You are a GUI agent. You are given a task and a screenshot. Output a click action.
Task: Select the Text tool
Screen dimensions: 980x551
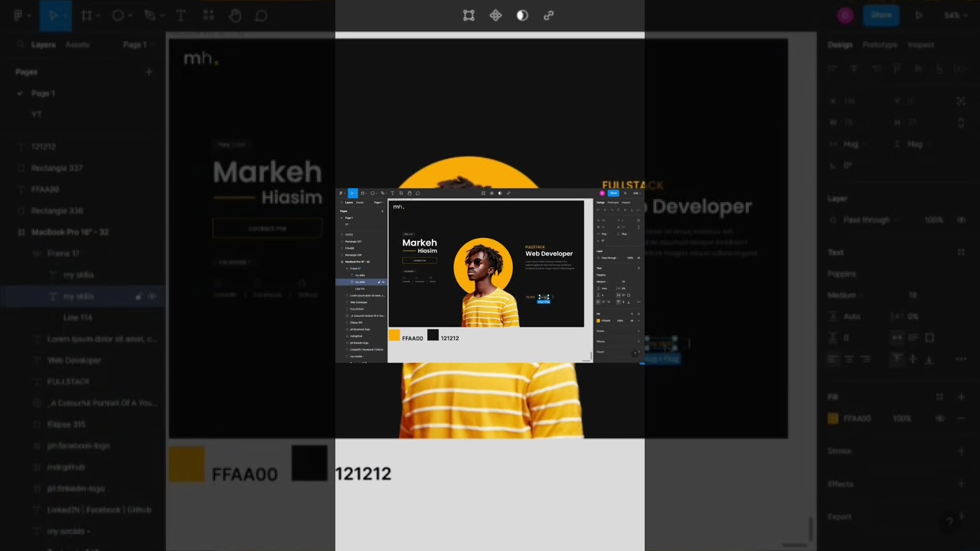[181, 15]
